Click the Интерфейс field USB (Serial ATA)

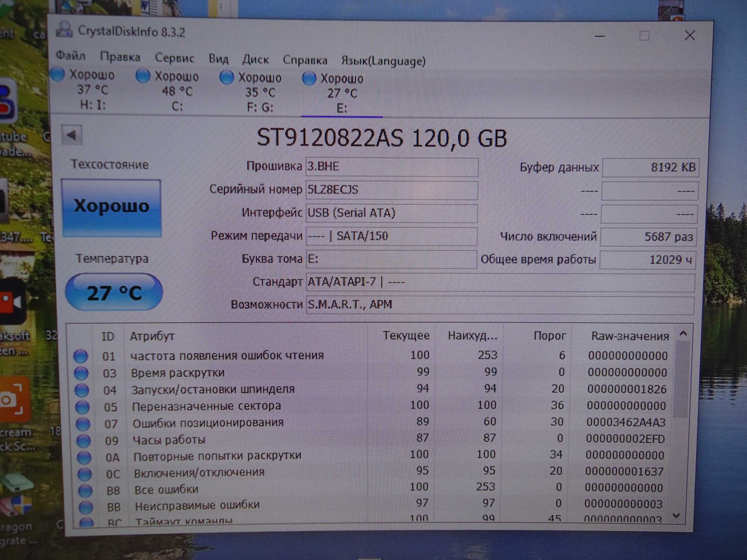pyautogui.click(x=391, y=213)
